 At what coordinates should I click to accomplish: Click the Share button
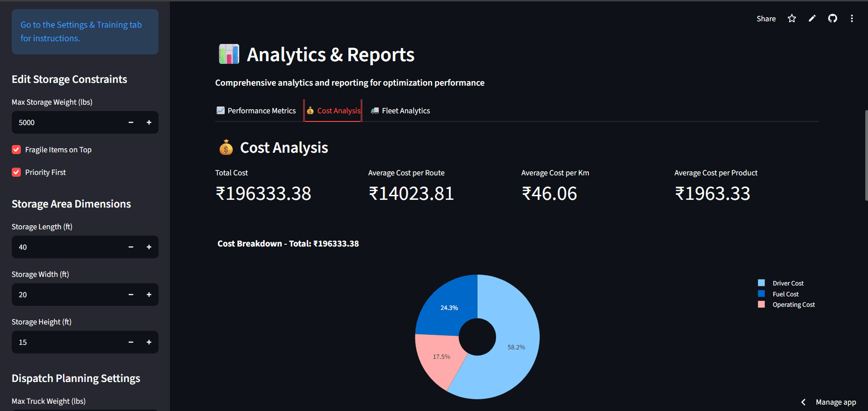pyautogui.click(x=766, y=19)
